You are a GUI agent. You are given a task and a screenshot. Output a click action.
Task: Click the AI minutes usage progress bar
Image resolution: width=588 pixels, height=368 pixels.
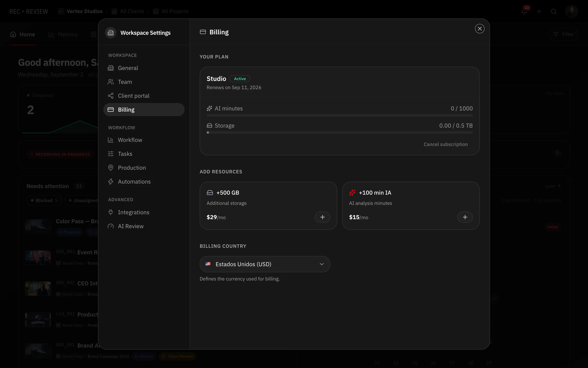[x=340, y=115]
